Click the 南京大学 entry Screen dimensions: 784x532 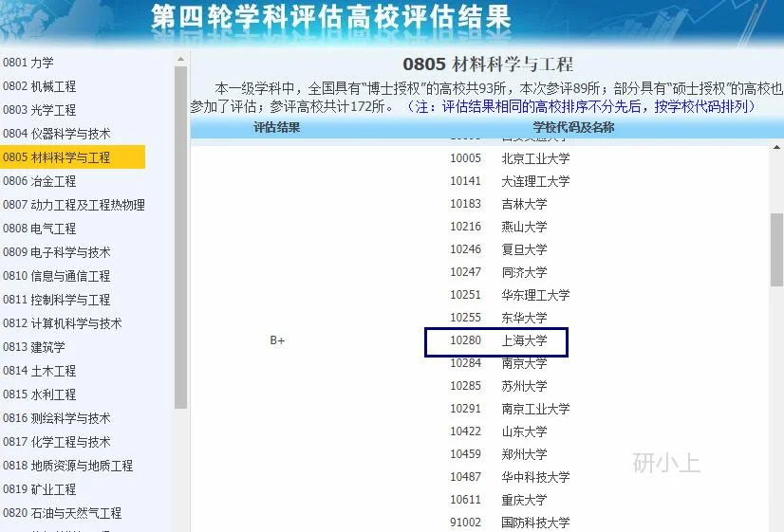click(x=524, y=363)
